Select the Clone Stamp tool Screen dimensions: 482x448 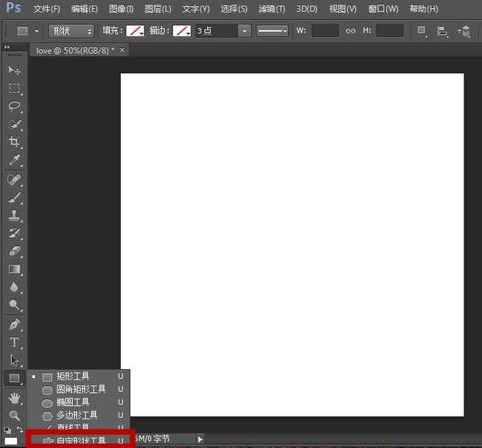(x=14, y=216)
